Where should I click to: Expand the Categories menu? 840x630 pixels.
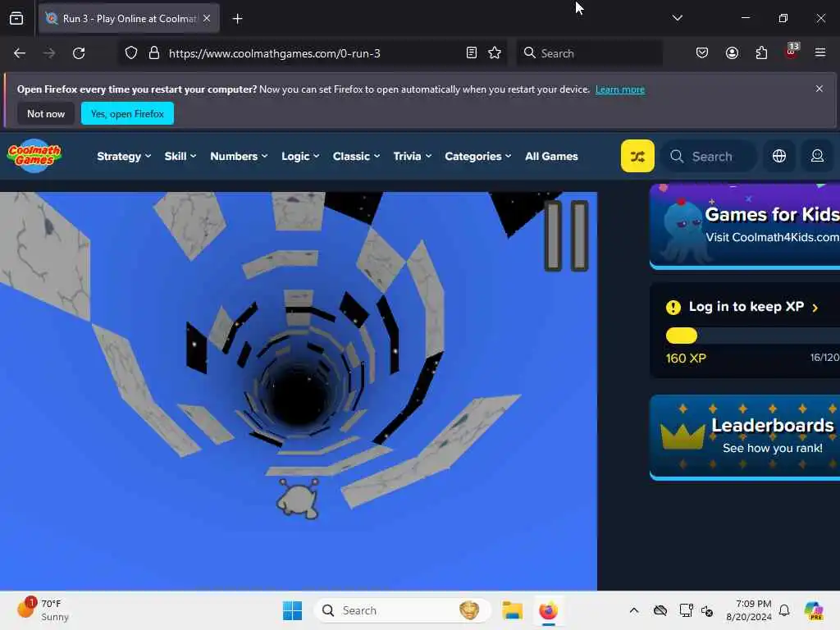[x=478, y=156]
